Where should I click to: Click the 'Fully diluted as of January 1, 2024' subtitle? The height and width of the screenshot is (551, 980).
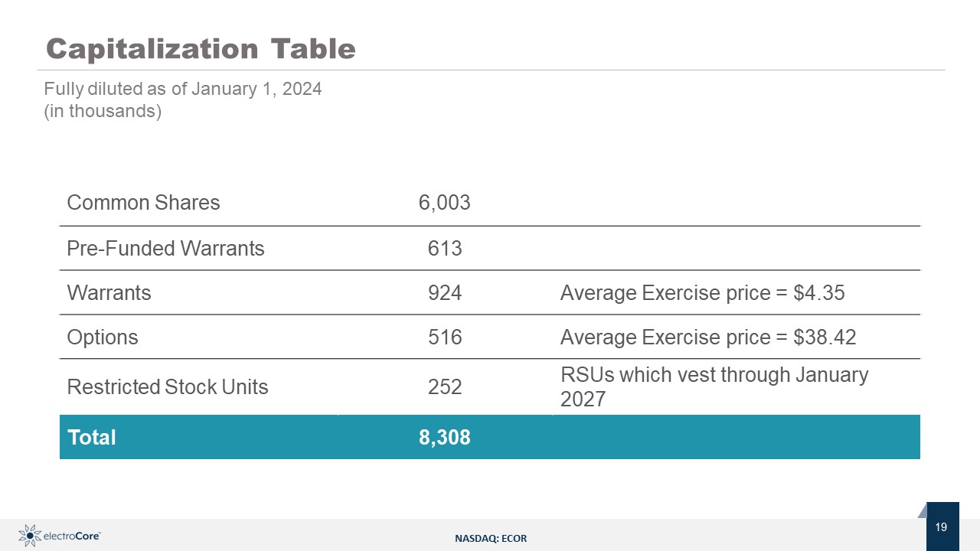(x=183, y=89)
